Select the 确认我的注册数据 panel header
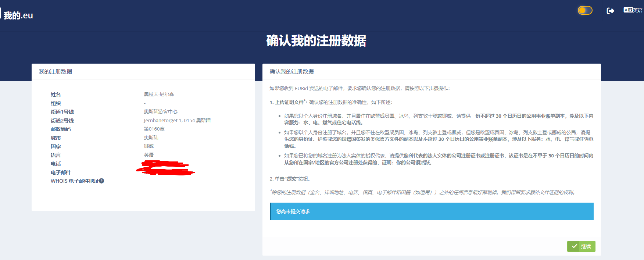Viewport: 644px width, 260px height. pos(291,72)
